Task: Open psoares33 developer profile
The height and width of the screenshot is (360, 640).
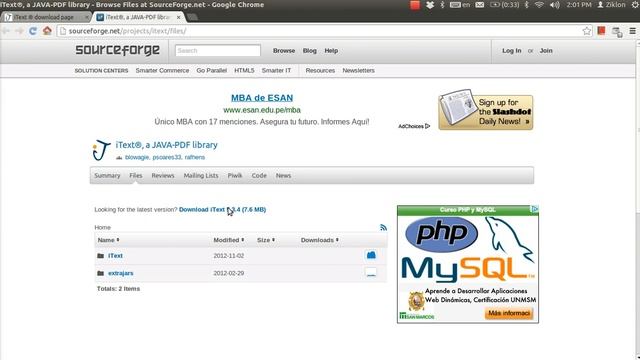Action: click(167, 157)
